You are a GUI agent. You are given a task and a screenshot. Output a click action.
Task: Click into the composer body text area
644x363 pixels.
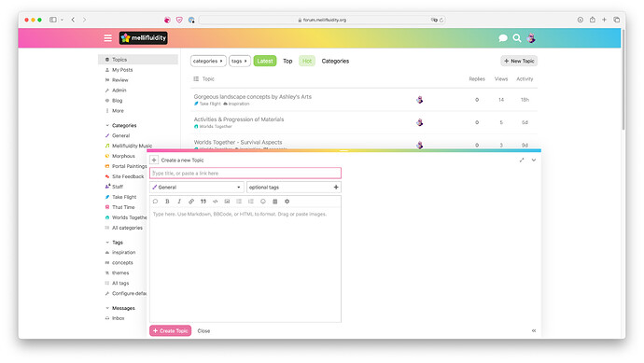click(x=245, y=265)
